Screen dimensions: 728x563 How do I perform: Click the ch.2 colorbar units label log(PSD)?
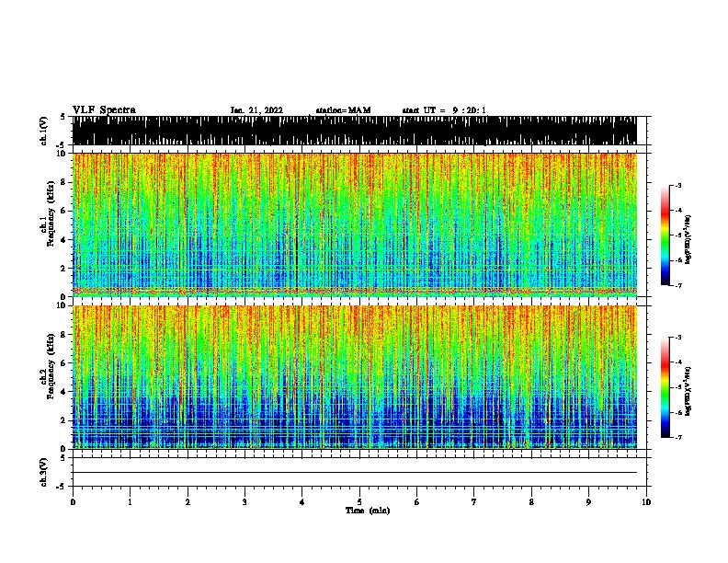point(688,391)
